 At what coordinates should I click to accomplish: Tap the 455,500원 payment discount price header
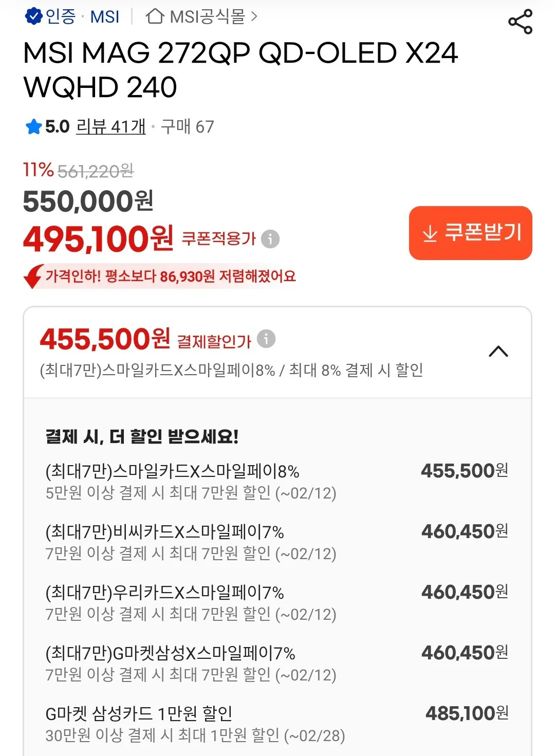105,339
